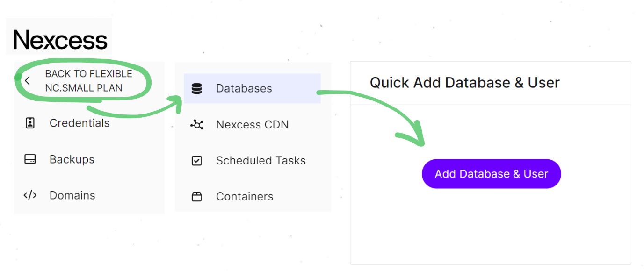Image resolution: width=644 pixels, height=271 pixels.
Task: Select the Backups drive icon
Action: 30,159
